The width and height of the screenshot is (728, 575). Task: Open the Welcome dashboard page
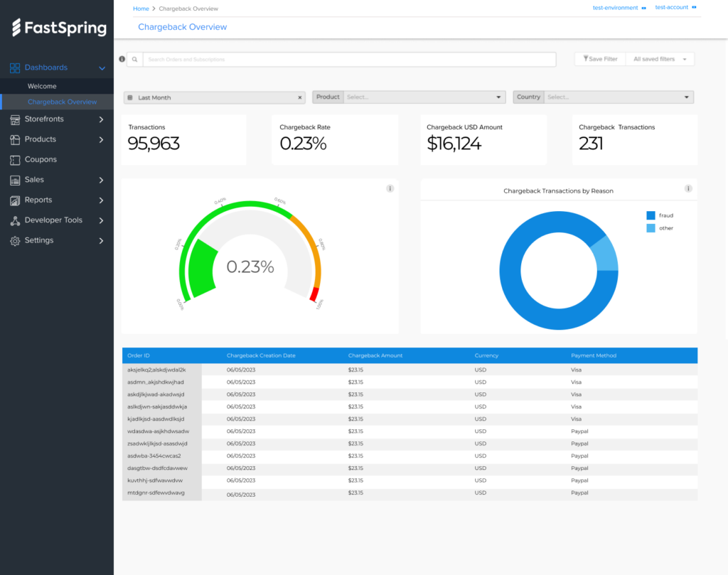click(x=42, y=86)
